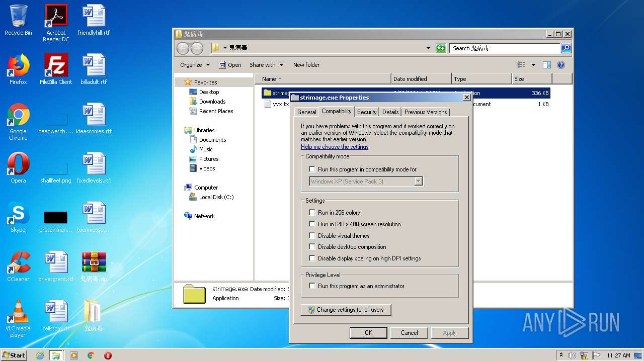Check Disable display scaling on high DPI

(x=312, y=258)
